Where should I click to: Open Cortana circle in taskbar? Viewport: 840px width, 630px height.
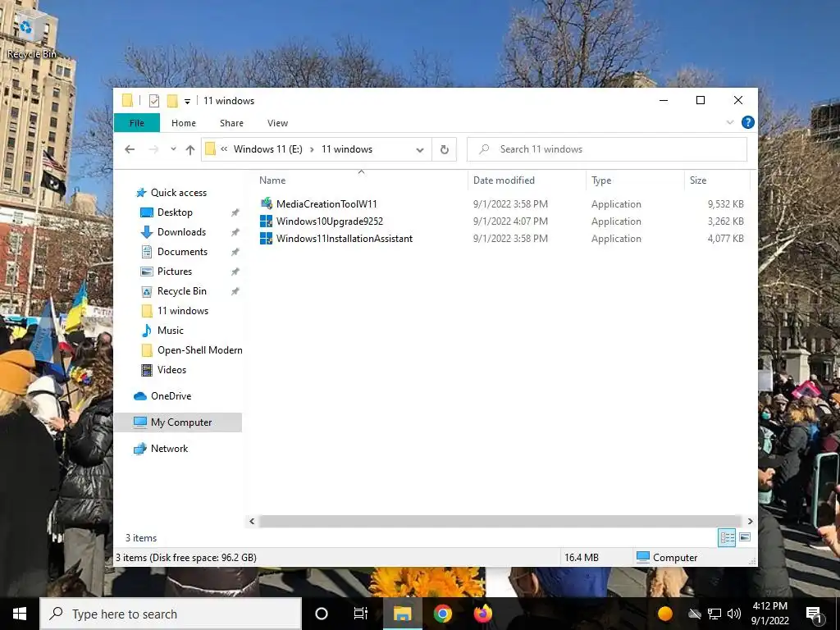(x=322, y=614)
